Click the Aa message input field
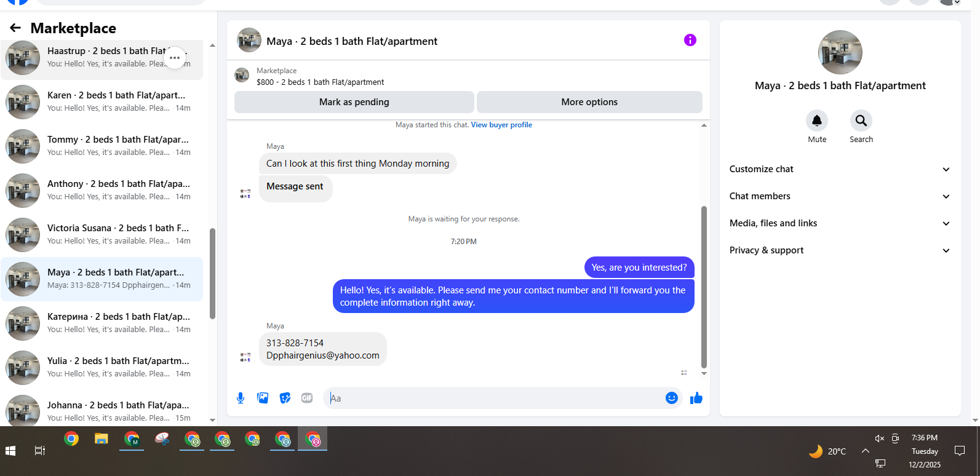Screen dimensions: 980x476 pos(495,398)
